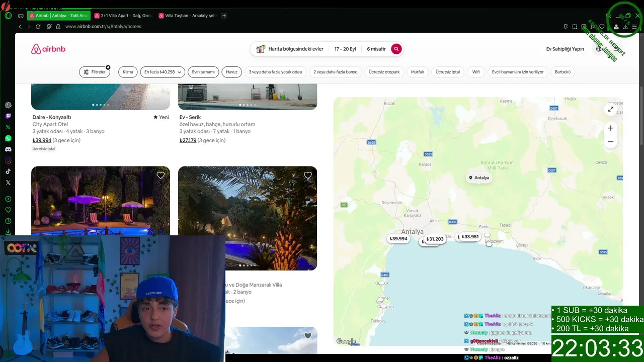Toggle the Mutfak filter chip
The height and width of the screenshot is (362, 644).
coord(418,72)
